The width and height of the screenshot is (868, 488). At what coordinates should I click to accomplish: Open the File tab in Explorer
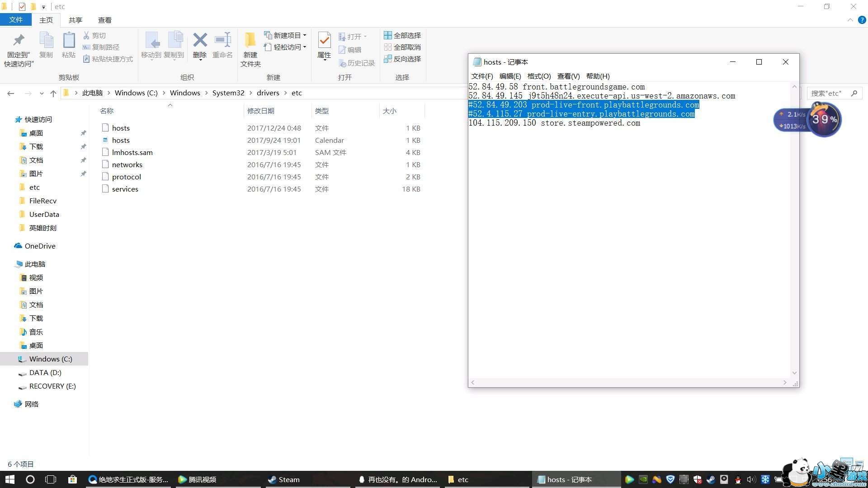tap(15, 20)
